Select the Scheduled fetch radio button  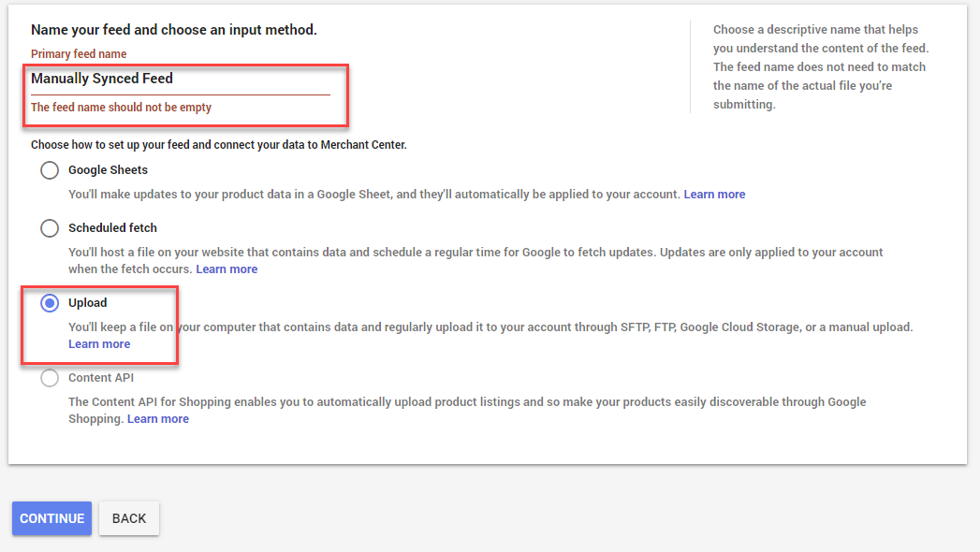pos(50,228)
